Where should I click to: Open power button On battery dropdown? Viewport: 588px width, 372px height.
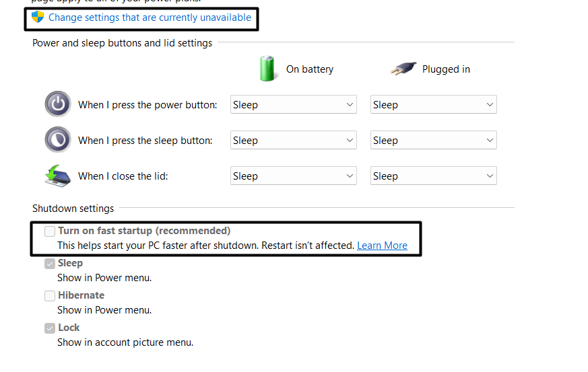(x=293, y=105)
